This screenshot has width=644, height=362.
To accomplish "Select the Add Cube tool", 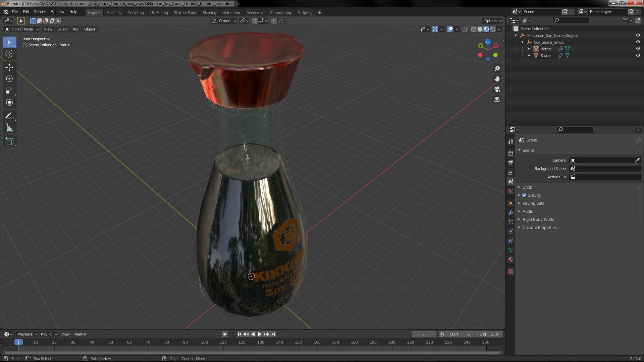I will [x=9, y=141].
